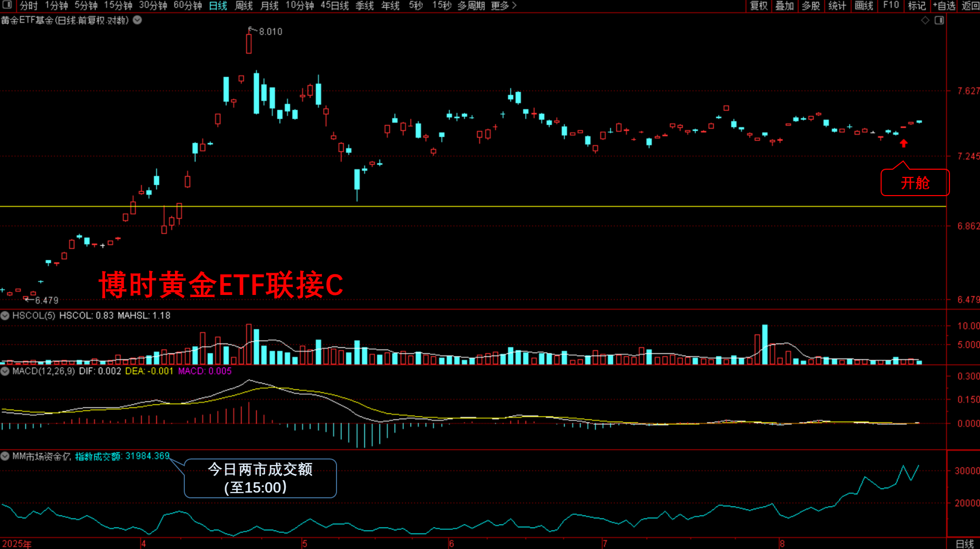The height and width of the screenshot is (549, 980).
Task: Click the 7.245 price axis label
Action: 968,156
